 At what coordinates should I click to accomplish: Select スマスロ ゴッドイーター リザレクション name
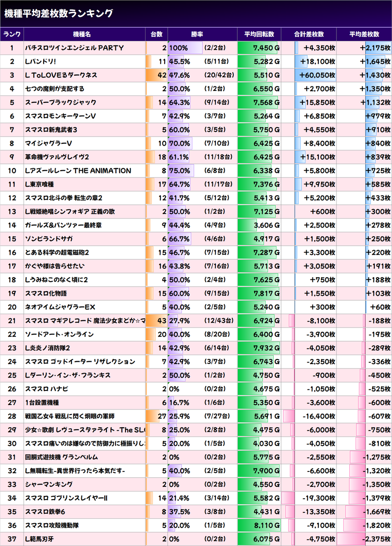click(80, 362)
